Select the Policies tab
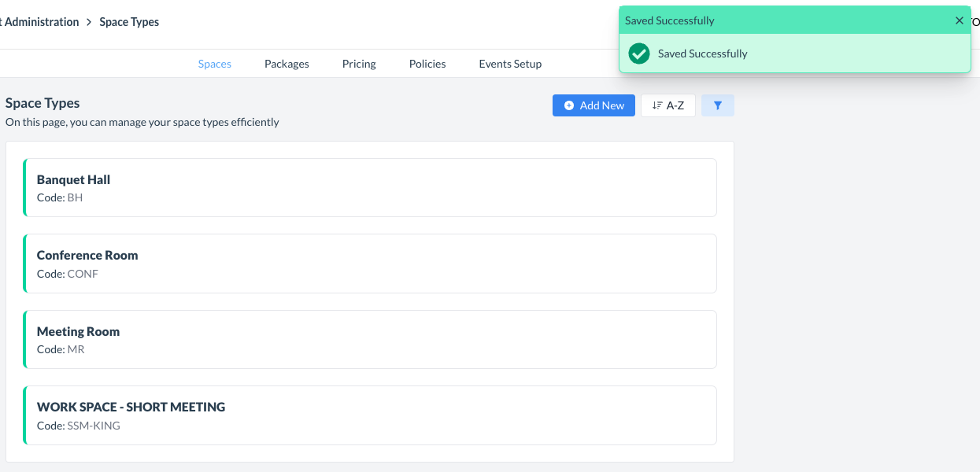 point(427,64)
